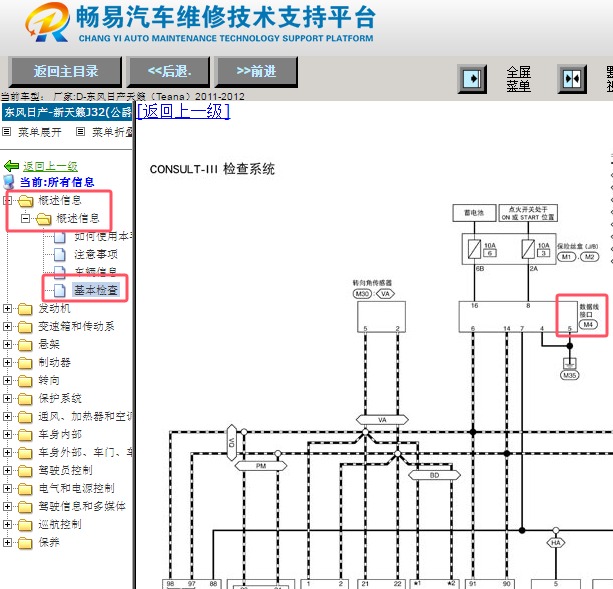Click the full-screen menu arrow icon
The height and width of the screenshot is (589, 613).
point(472,79)
